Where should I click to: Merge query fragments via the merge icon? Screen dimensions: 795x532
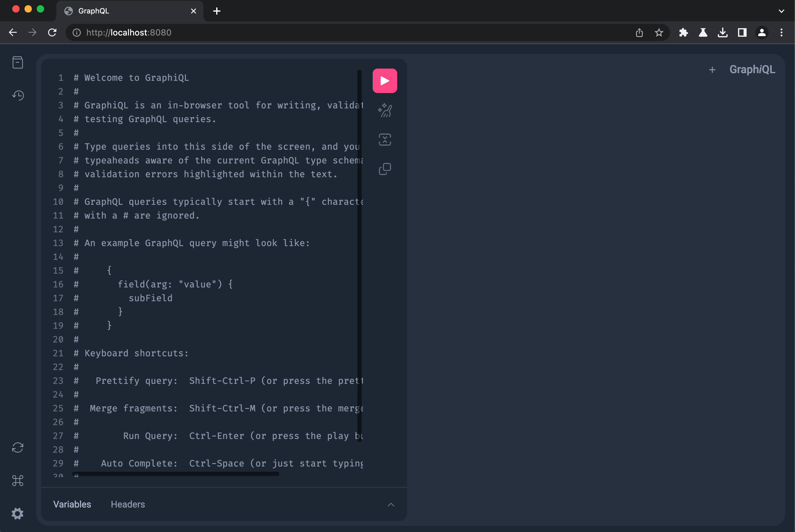385,139
